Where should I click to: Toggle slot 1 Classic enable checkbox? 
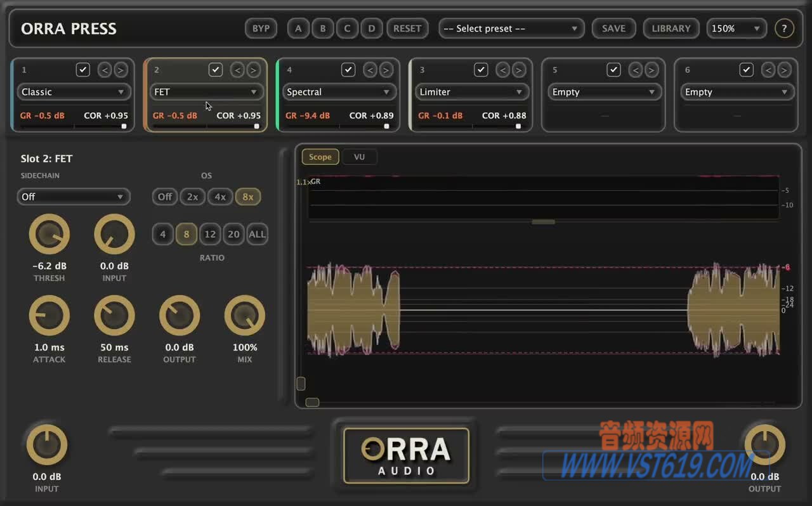pos(83,70)
